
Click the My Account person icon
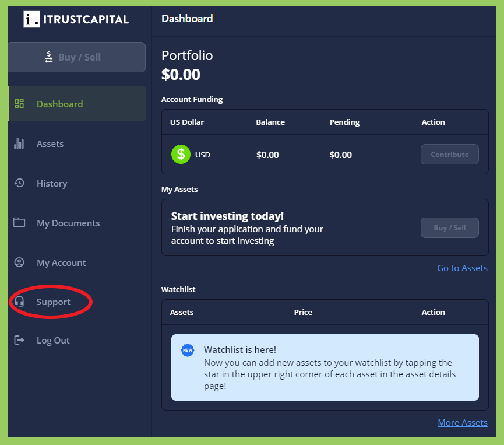point(19,262)
